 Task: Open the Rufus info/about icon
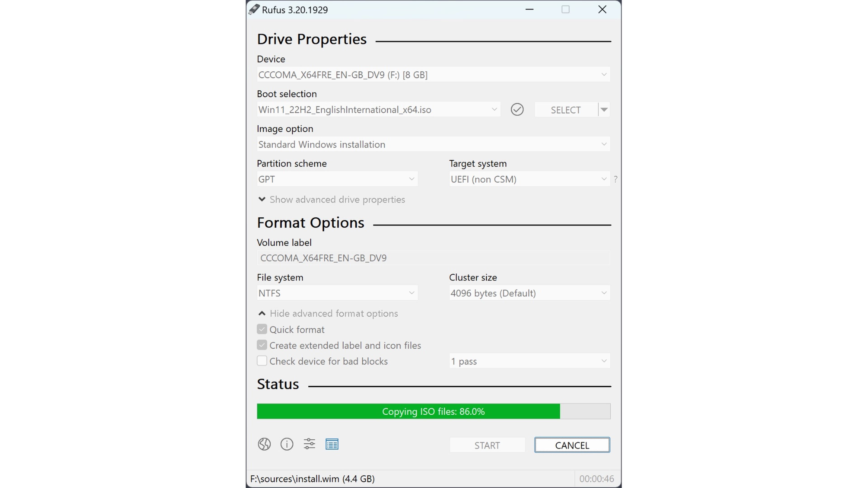click(287, 444)
